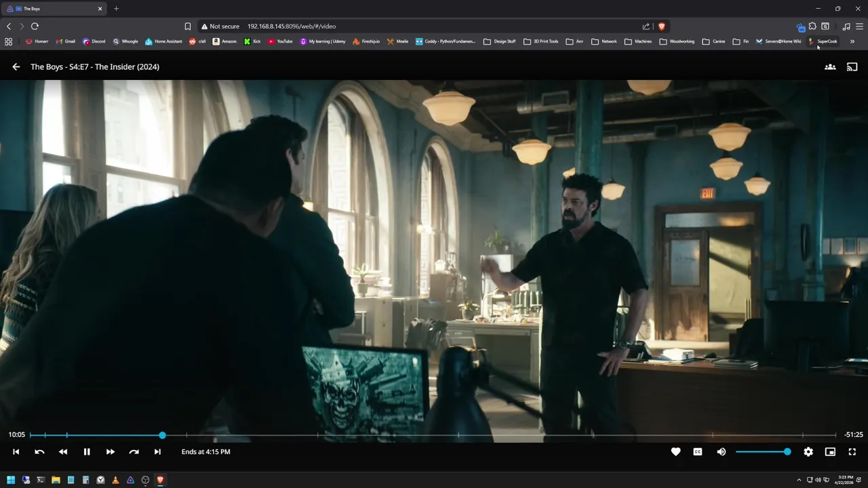Click the elapsed time 10:05 label
This screenshot has height=488, width=868.
click(x=16, y=434)
